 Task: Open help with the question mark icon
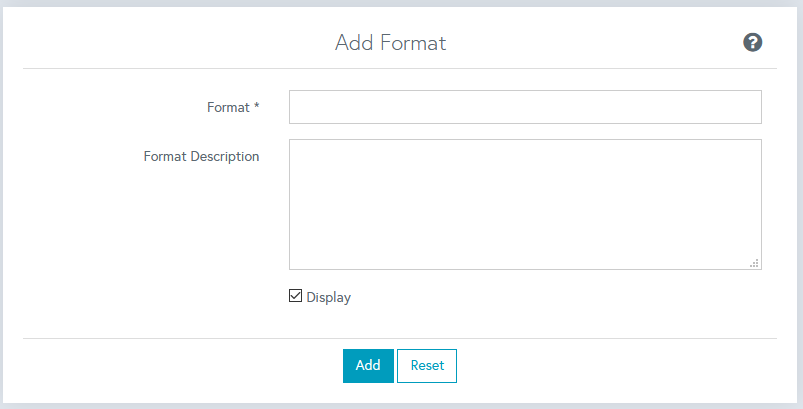click(x=753, y=42)
